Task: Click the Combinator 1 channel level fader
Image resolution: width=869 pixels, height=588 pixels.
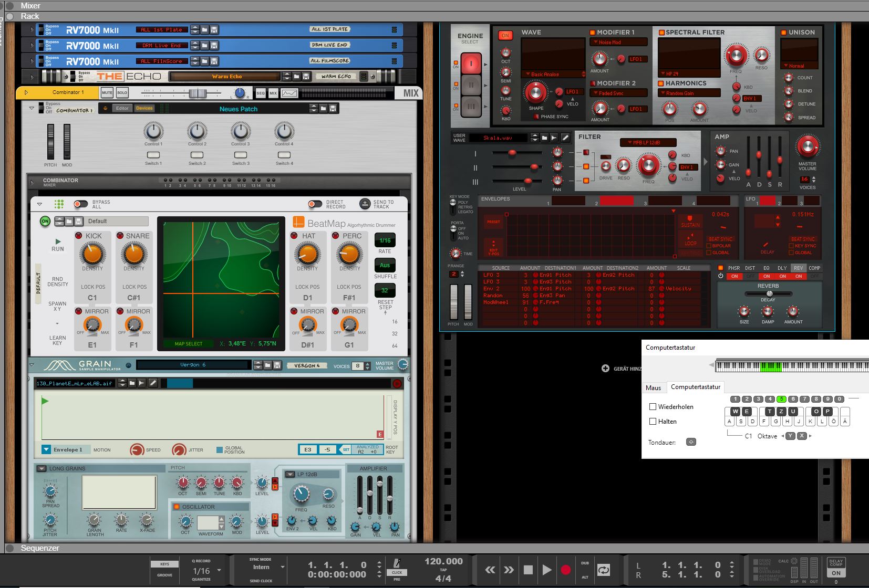Action: tap(198, 93)
